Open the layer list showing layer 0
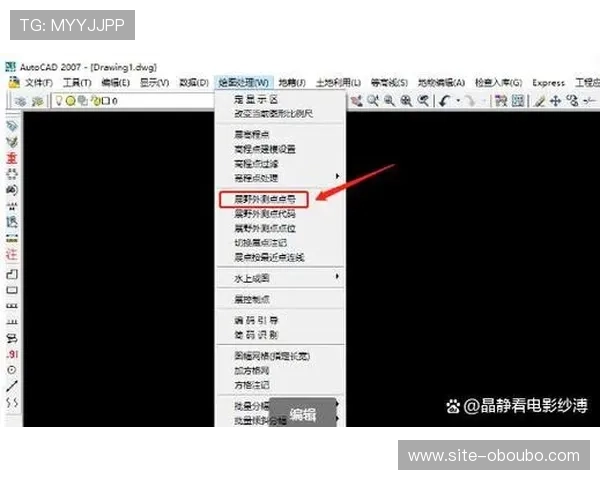 [132, 101]
